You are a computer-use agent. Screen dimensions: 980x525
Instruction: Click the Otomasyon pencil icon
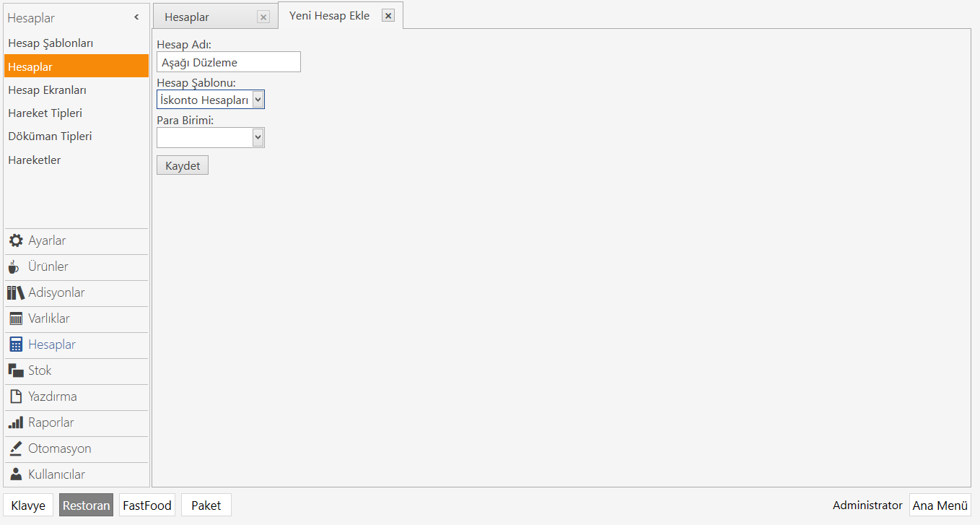[16, 448]
